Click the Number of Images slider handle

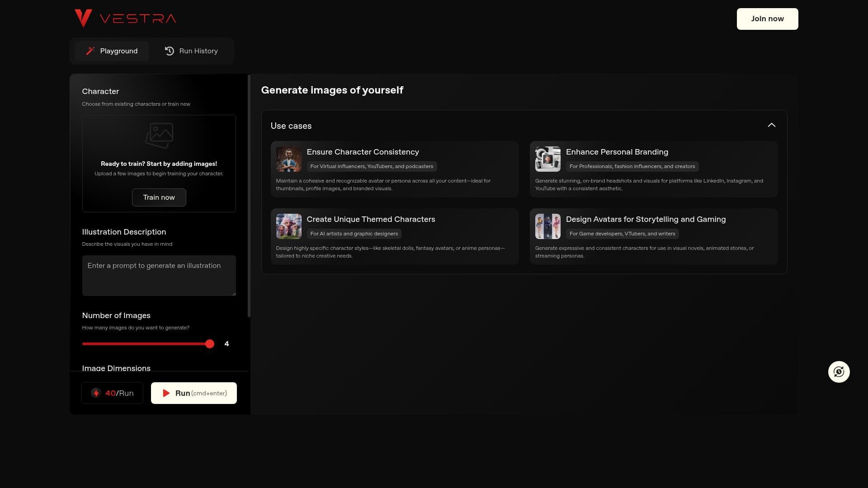[x=209, y=344]
